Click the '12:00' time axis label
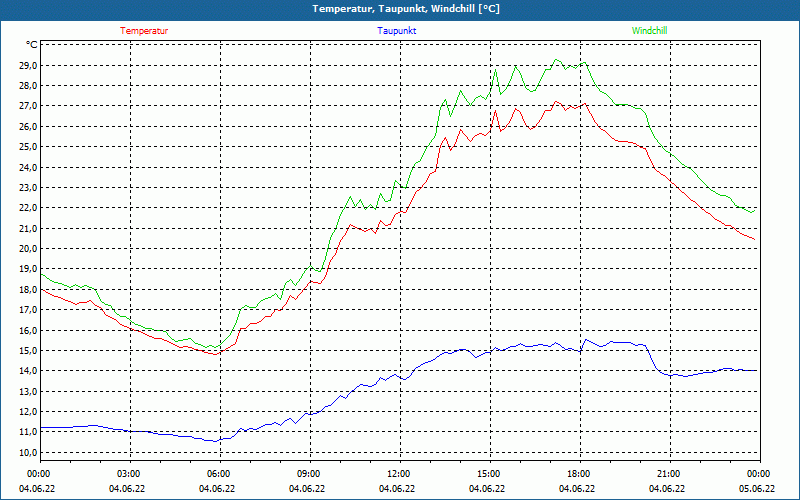 (x=398, y=474)
